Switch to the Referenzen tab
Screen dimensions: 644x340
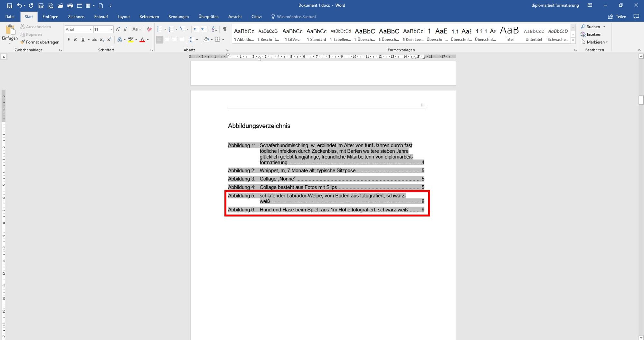[x=149, y=17]
